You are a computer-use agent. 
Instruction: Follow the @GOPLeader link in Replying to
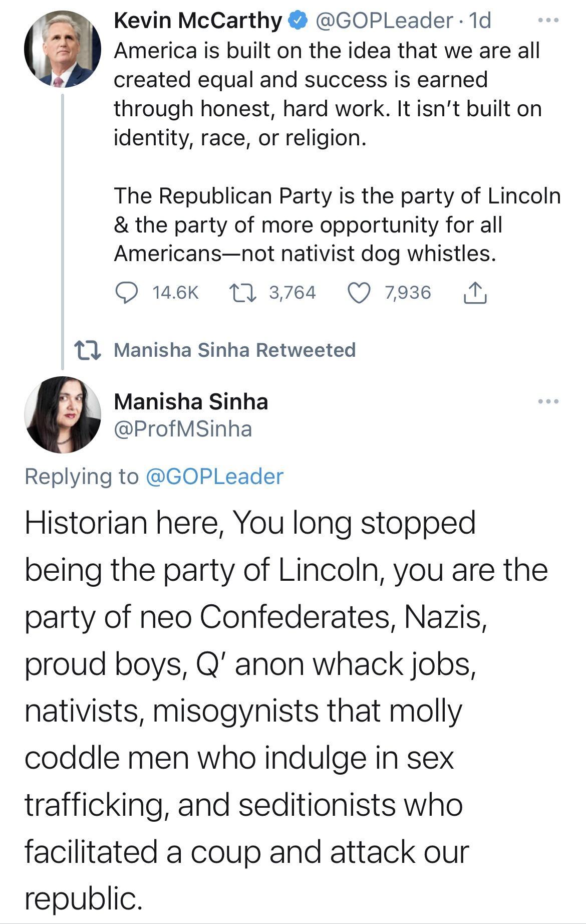[214, 476]
